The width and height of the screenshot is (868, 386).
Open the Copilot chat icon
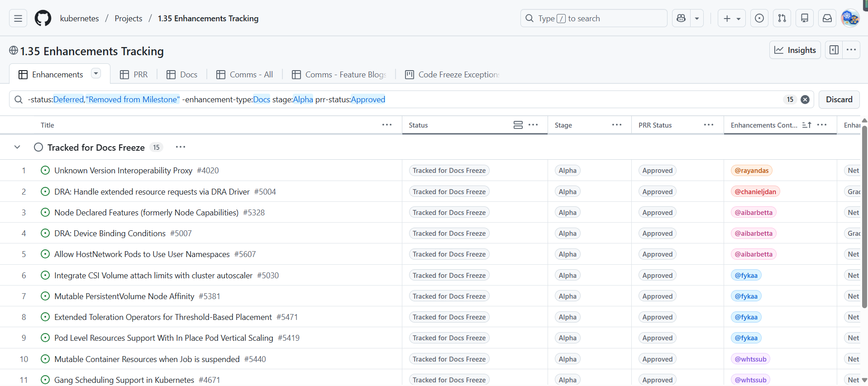(x=681, y=19)
